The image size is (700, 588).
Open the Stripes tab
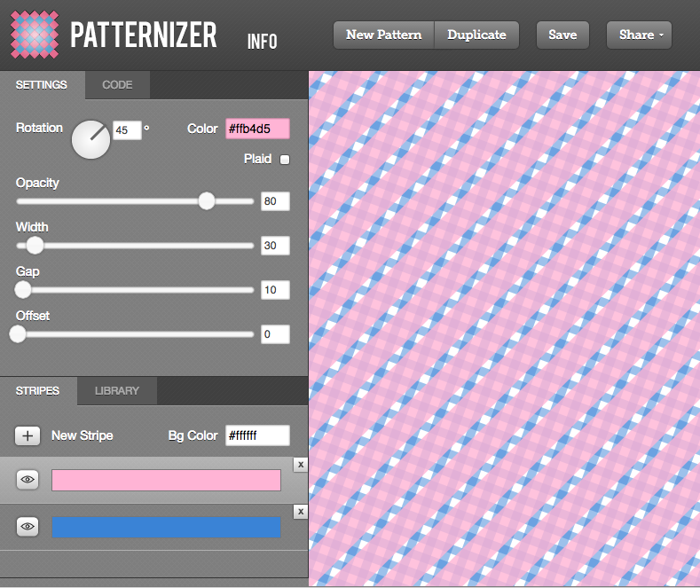tap(37, 391)
